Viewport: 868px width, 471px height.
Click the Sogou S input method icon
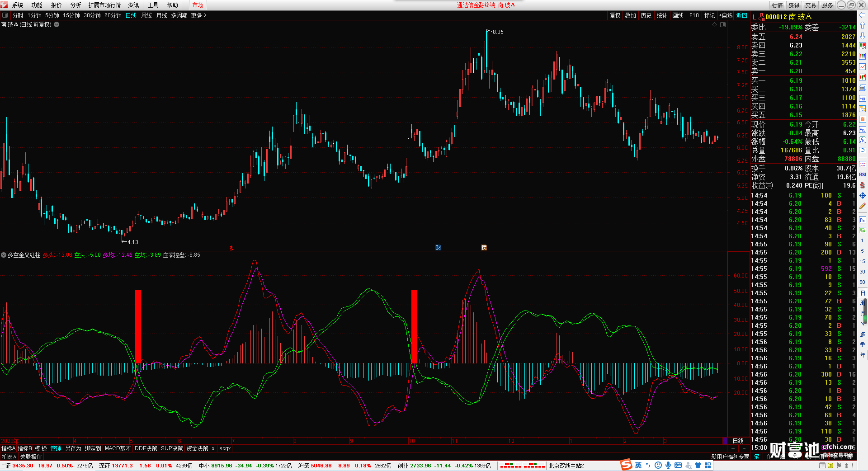click(x=626, y=465)
